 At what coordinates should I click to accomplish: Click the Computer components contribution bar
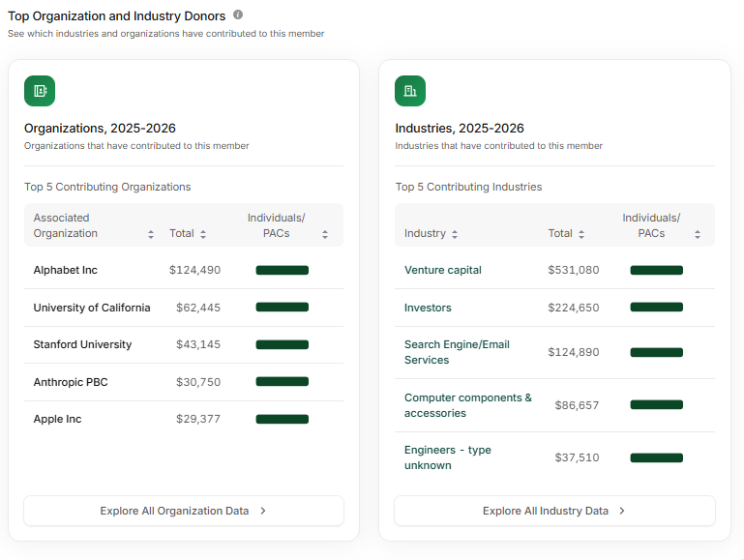pyautogui.click(x=657, y=405)
